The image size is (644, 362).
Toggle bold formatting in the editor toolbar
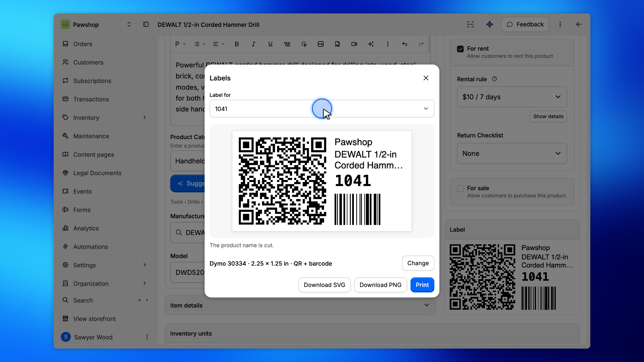click(x=237, y=44)
